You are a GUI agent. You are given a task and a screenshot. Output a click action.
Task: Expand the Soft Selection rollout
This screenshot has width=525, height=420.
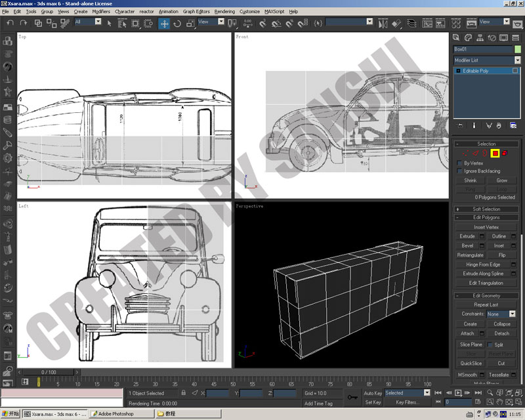click(486, 209)
